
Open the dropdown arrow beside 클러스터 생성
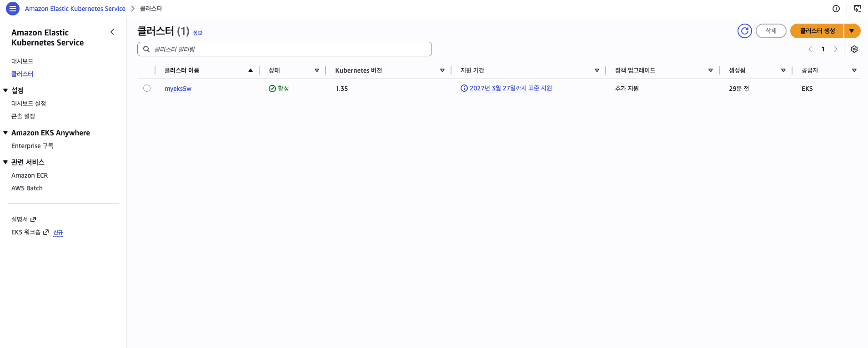tap(852, 31)
